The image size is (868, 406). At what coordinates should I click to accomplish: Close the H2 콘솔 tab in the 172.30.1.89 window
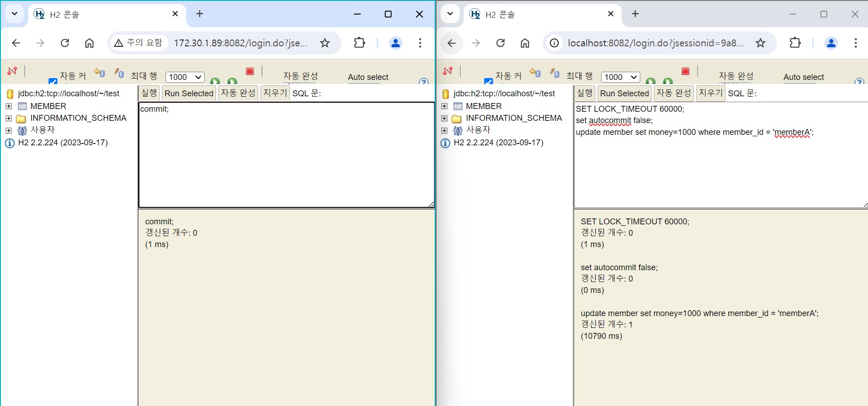175,14
